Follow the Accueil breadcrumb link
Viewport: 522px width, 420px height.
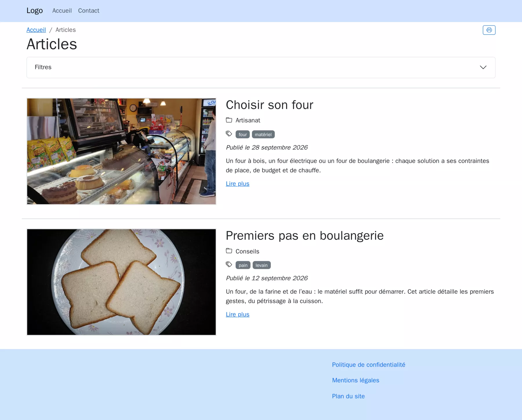[x=36, y=30]
